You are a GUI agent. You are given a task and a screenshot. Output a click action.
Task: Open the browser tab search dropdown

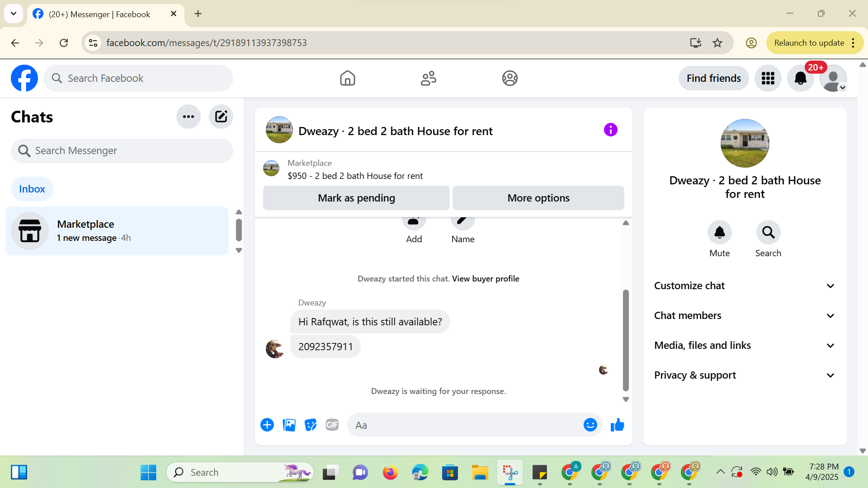coord(14,14)
